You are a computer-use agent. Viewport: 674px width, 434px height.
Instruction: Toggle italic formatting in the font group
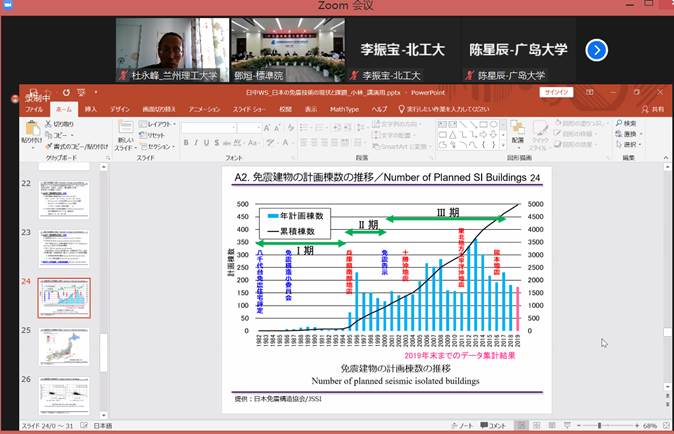(x=197, y=143)
